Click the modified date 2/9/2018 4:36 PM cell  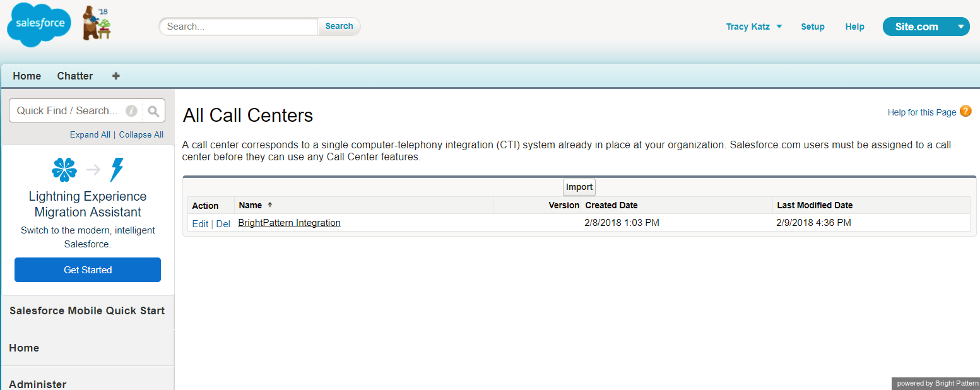click(814, 223)
